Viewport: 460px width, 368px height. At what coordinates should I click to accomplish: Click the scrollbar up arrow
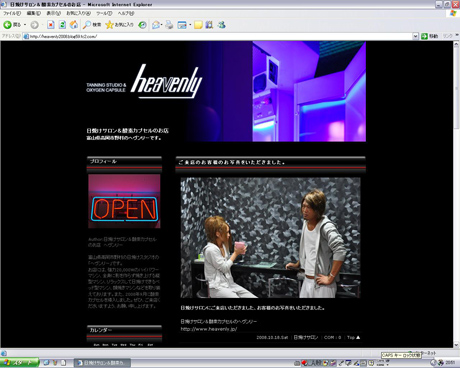point(456,44)
